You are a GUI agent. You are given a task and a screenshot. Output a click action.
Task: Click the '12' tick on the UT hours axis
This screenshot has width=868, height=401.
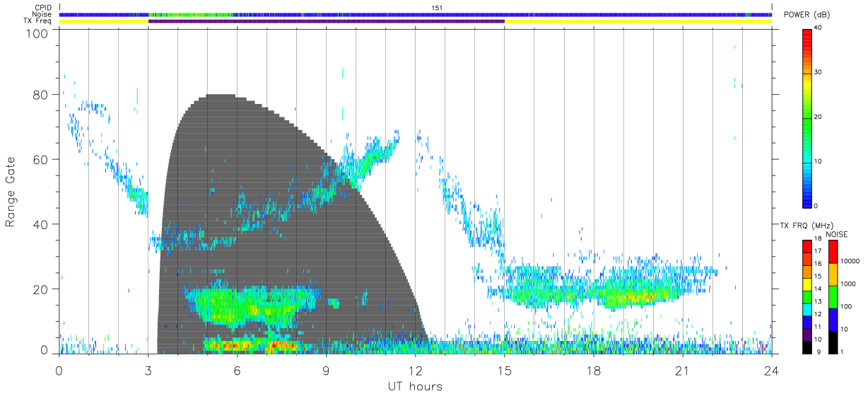[416, 370]
